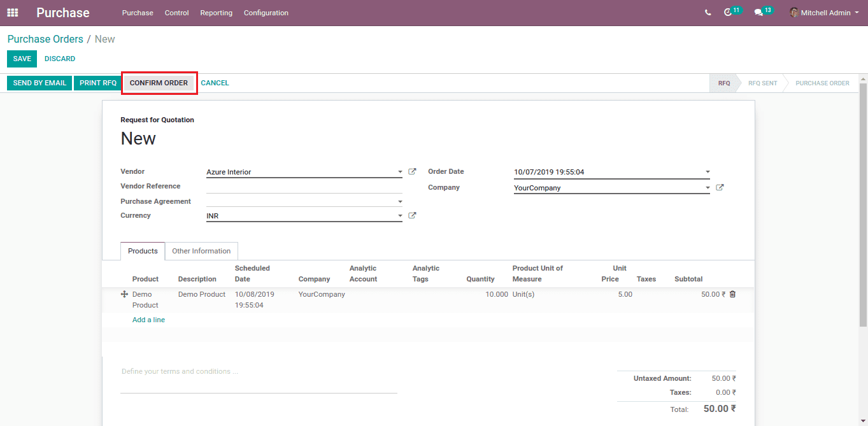Expand the Vendor dropdown arrow
The image size is (868, 426).
tap(400, 172)
